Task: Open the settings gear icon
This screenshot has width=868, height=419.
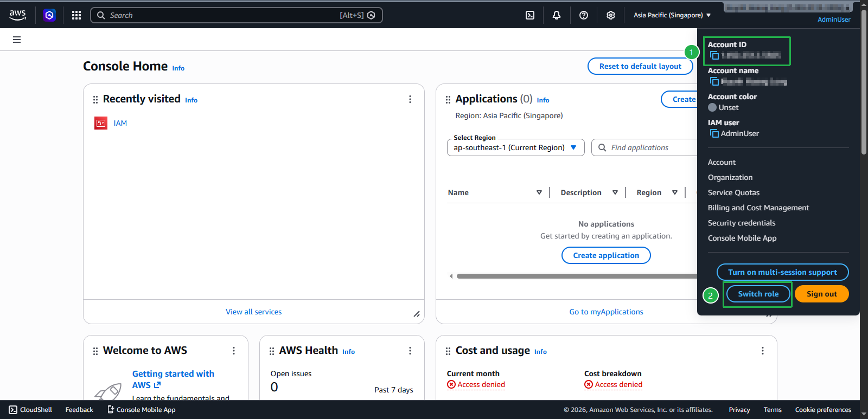Action: 611,15
